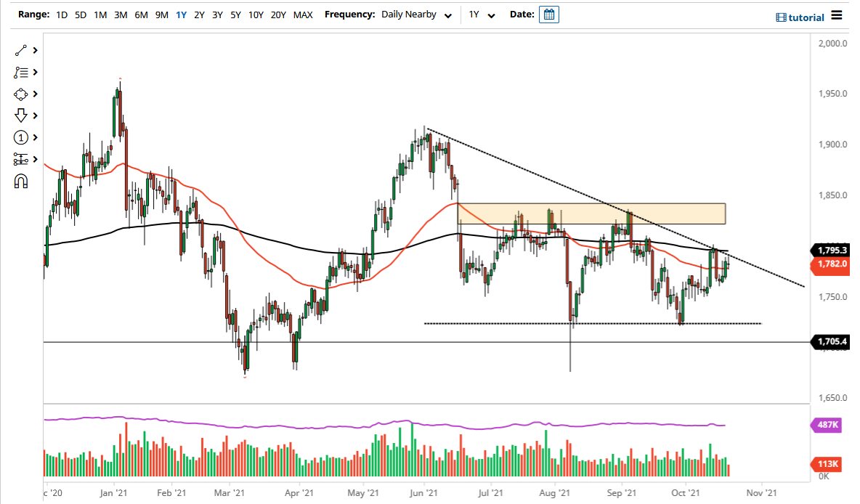This screenshot has height=504, width=860.
Task: Select the circled number annotation tool
Action: click(x=21, y=138)
